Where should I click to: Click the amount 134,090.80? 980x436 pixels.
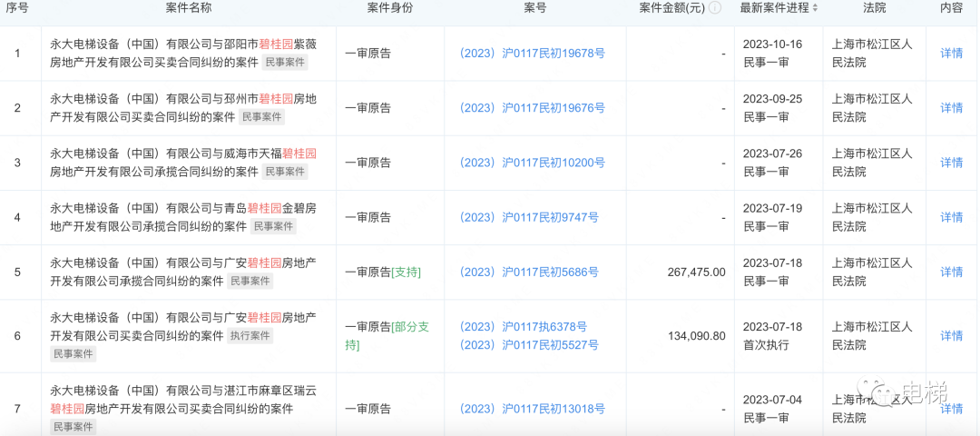(x=696, y=336)
